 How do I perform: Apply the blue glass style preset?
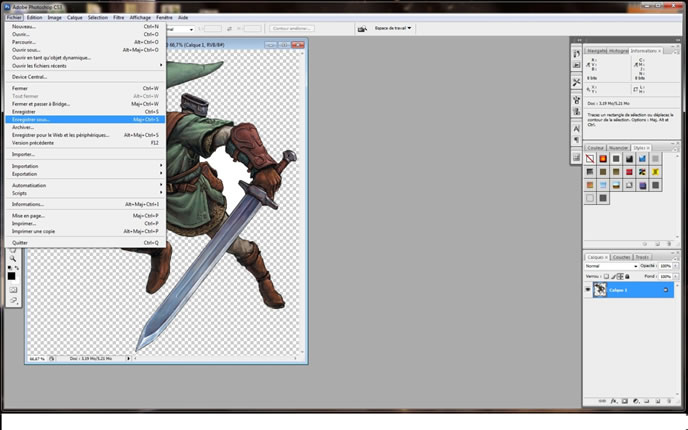(642, 159)
